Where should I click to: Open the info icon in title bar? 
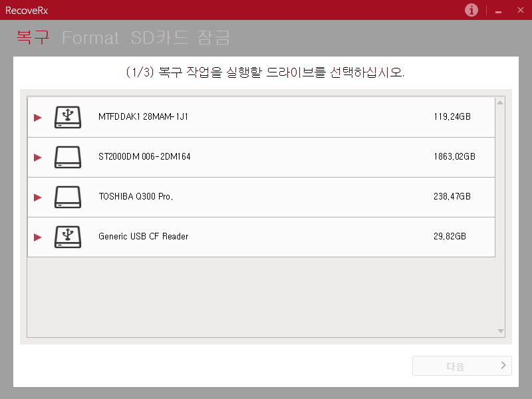tap(471, 10)
